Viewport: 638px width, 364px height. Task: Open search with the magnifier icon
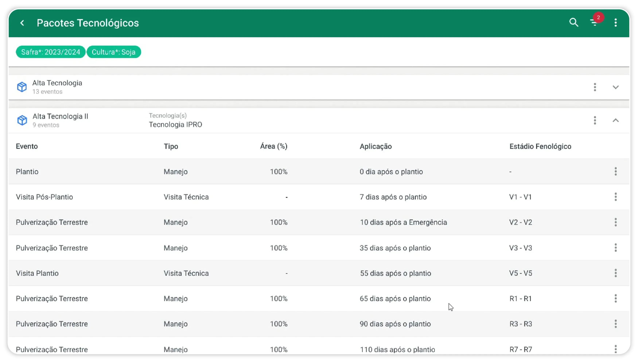tap(573, 23)
